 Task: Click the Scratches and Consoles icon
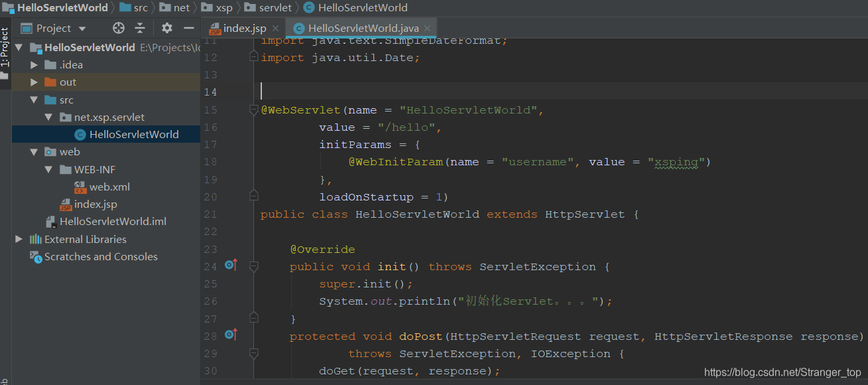coord(35,257)
